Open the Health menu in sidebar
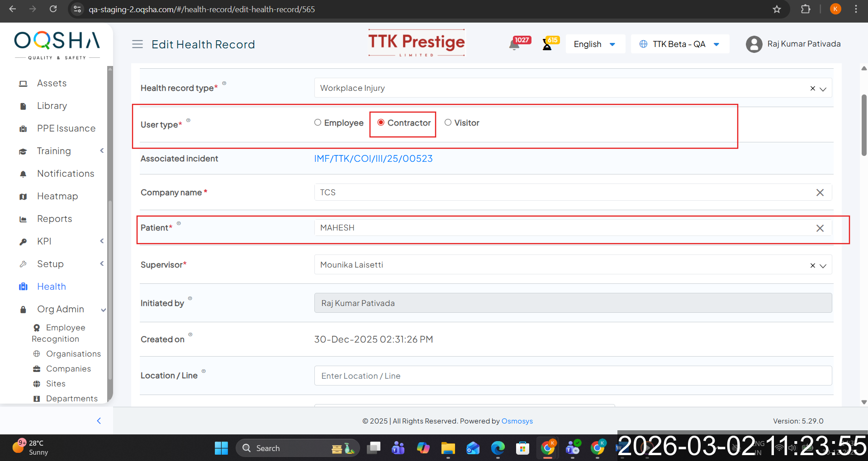The image size is (868, 461). pos(51,287)
